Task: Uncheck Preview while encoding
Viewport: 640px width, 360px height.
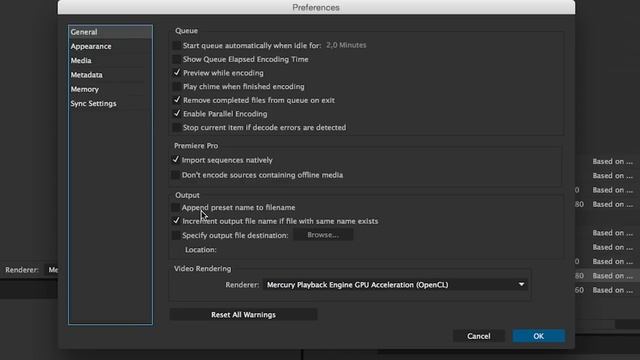Action: coord(176,73)
